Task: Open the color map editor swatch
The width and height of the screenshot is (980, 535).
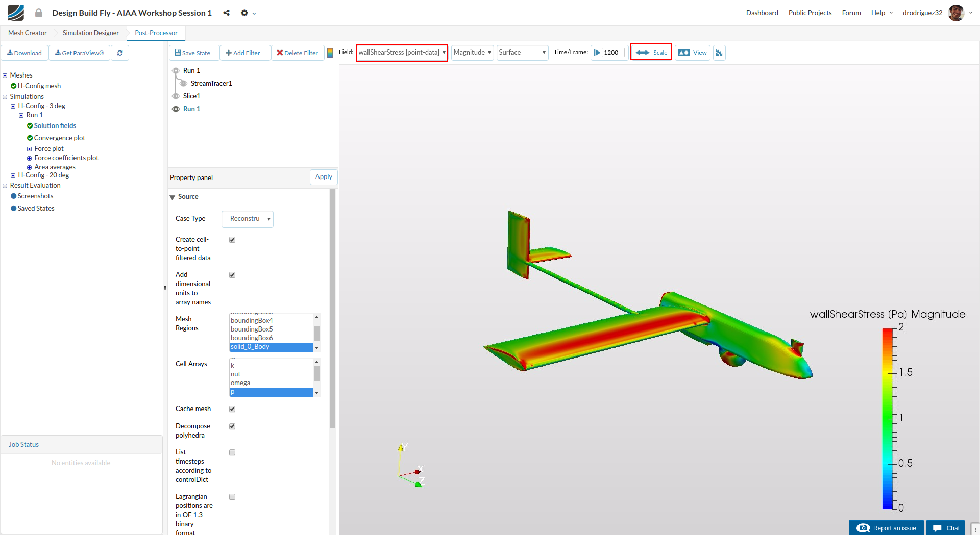Action: 330,53
